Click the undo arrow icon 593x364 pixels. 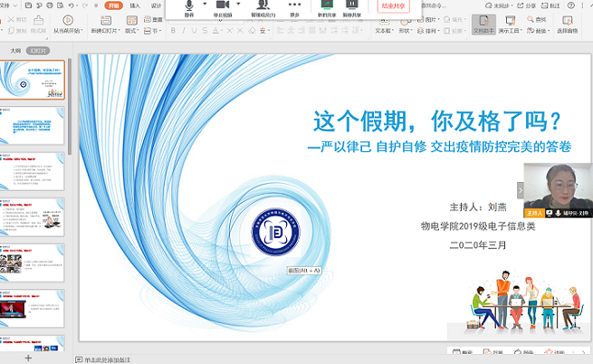[x=72, y=5]
